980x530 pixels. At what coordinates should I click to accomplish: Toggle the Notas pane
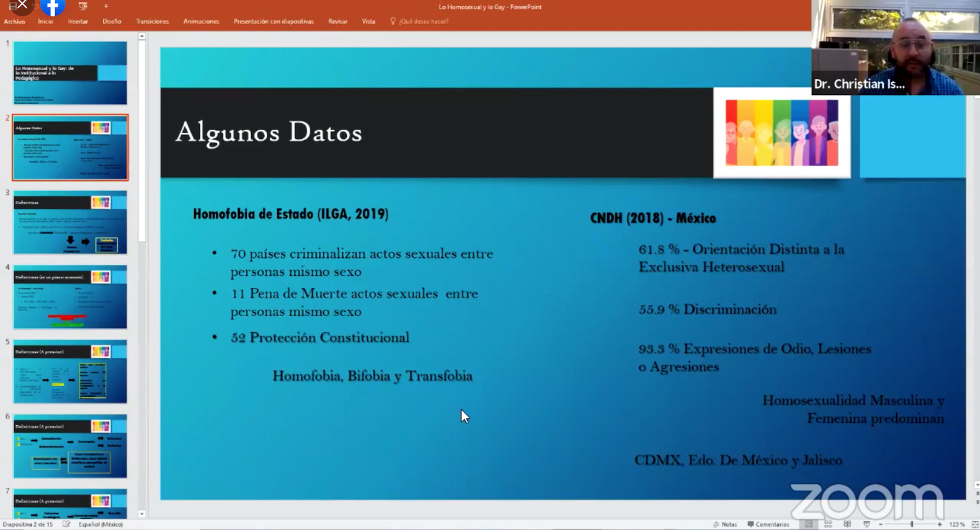pyautogui.click(x=724, y=524)
